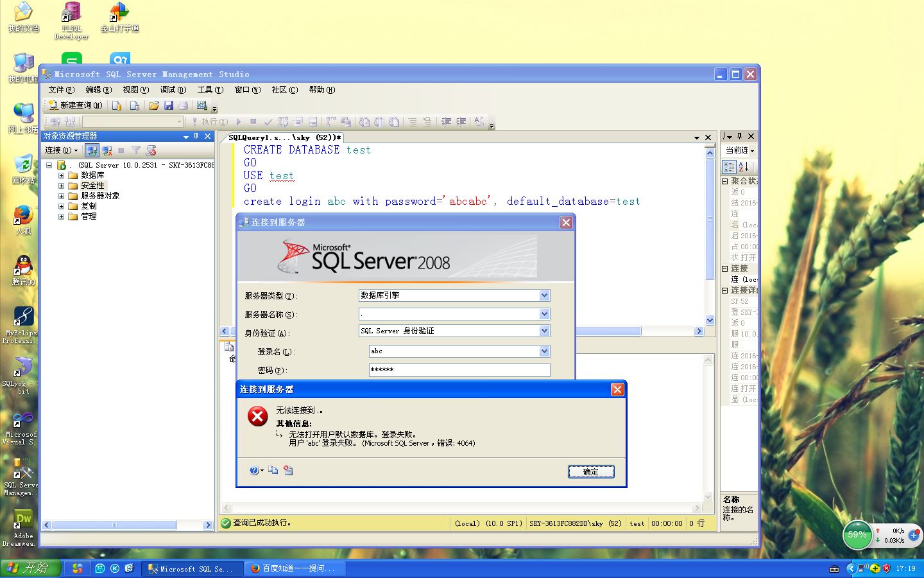Click the Microsoft Visual Studio desktop icon
This screenshot has height=578, width=924.
tap(21, 428)
